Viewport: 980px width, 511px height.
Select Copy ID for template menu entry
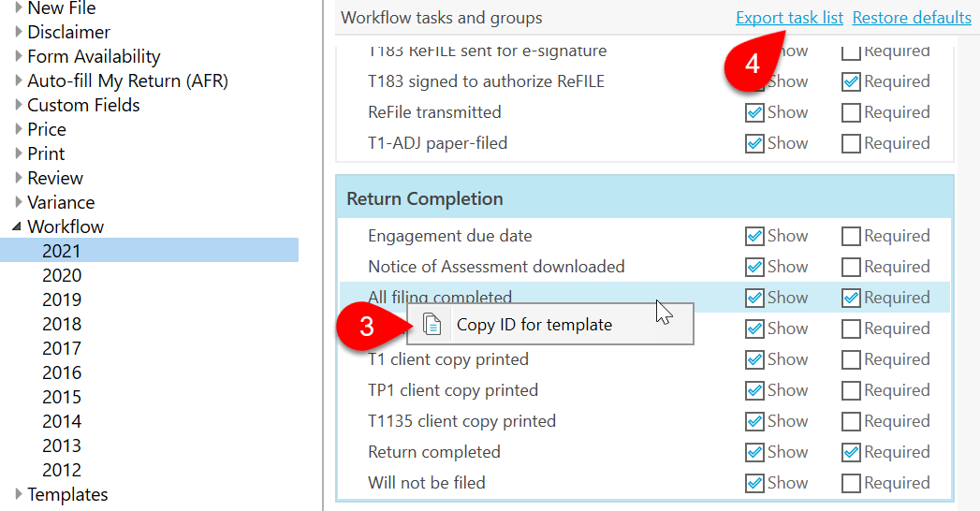coord(550,324)
